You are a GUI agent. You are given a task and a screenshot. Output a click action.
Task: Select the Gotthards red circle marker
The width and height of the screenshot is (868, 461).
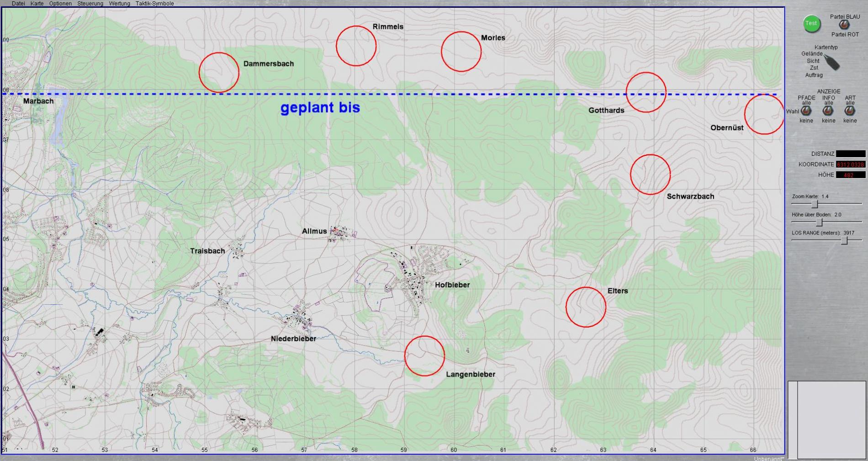pos(646,92)
